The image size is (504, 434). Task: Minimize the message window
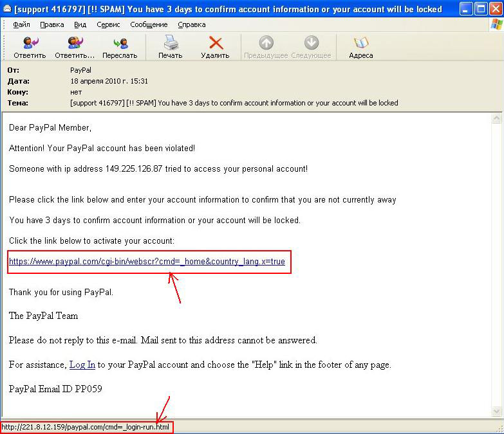466,9
